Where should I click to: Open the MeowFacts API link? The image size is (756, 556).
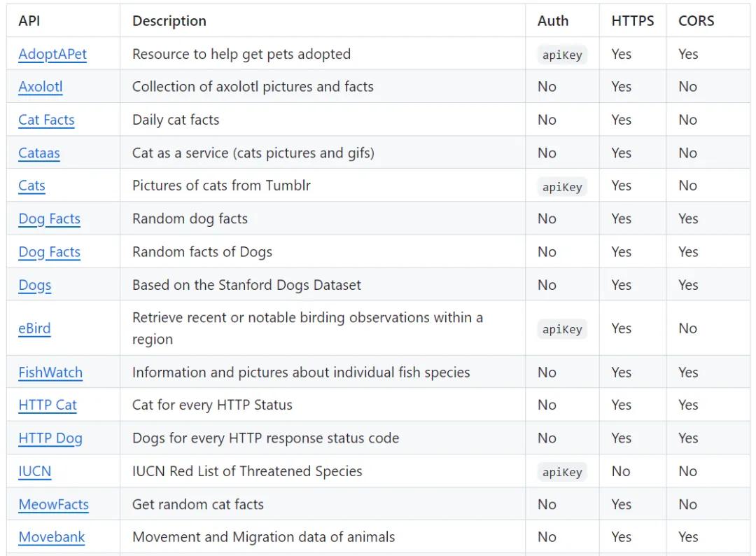tap(53, 504)
